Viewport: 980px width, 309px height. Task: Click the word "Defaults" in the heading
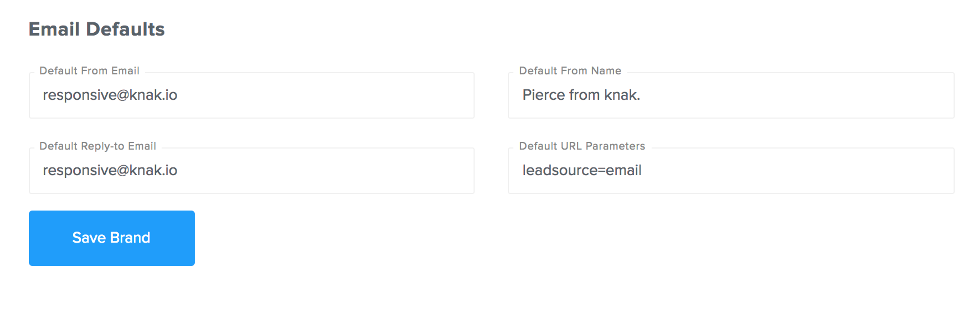(125, 29)
